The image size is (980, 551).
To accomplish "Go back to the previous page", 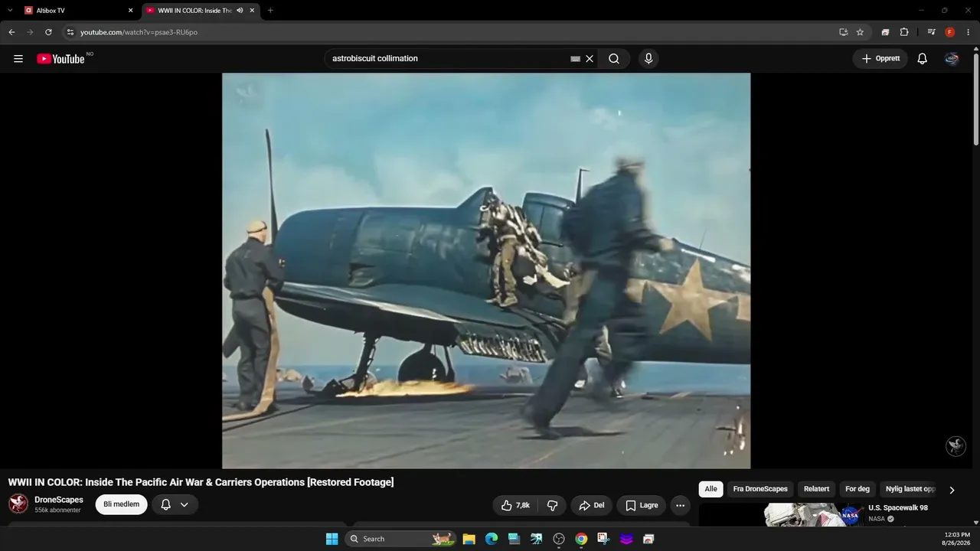I will click(x=11, y=32).
